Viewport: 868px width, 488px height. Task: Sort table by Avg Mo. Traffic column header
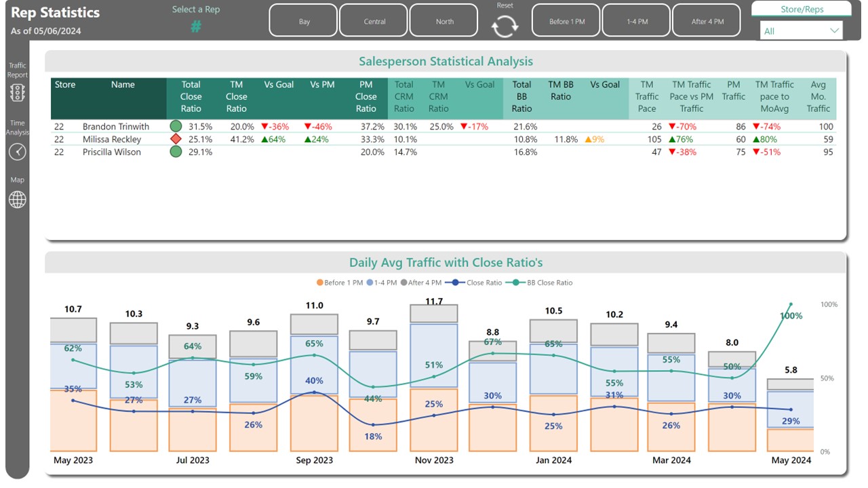click(x=818, y=96)
